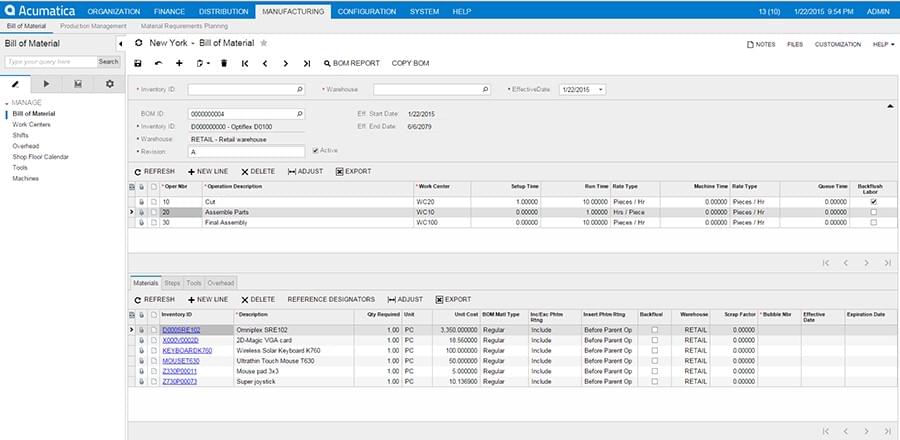
Task: Click the NOTES icon button
Action: coord(761,44)
